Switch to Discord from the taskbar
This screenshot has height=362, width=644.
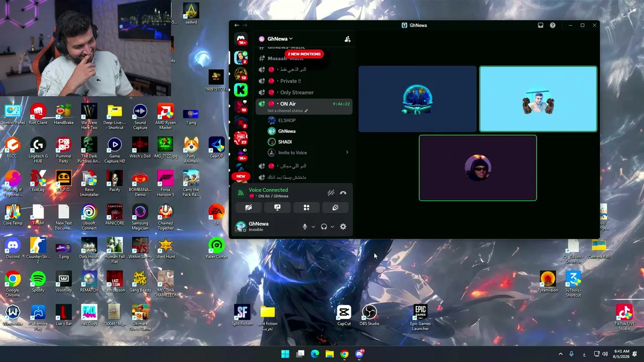359,354
